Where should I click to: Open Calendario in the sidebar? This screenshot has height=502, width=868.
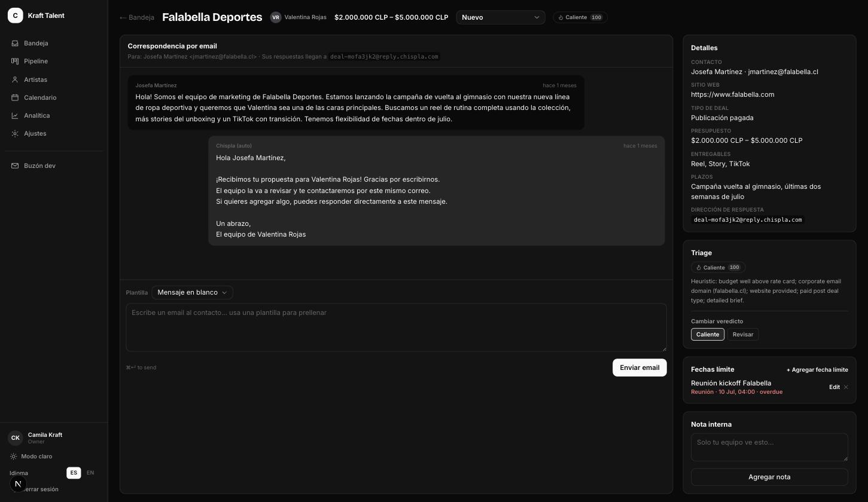pyautogui.click(x=54, y=97)
